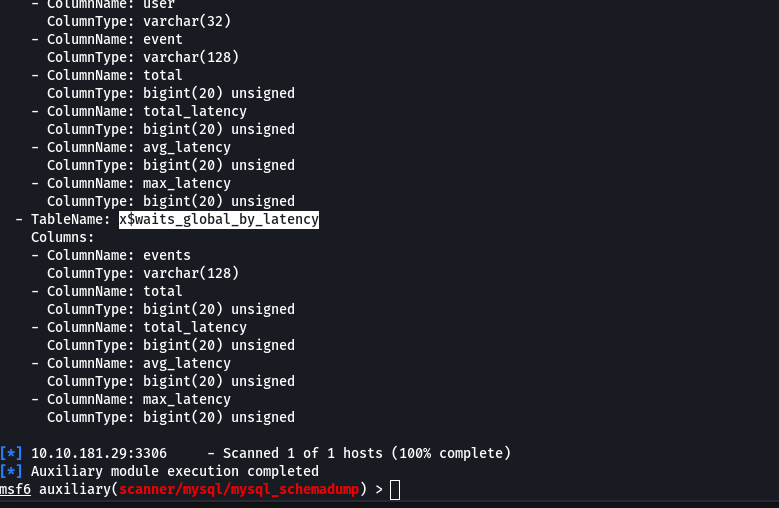This screenshot has width=779, height=508.
Task: Click the 10.10.181.29:3306 host address
Action: (99, 453)
